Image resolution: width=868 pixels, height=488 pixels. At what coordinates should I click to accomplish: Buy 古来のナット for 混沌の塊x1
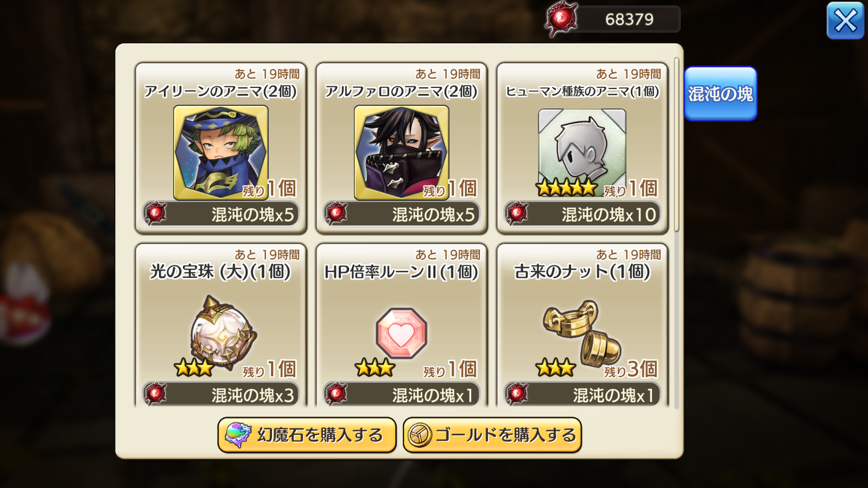pyautogui.click(x=582, y=394)
